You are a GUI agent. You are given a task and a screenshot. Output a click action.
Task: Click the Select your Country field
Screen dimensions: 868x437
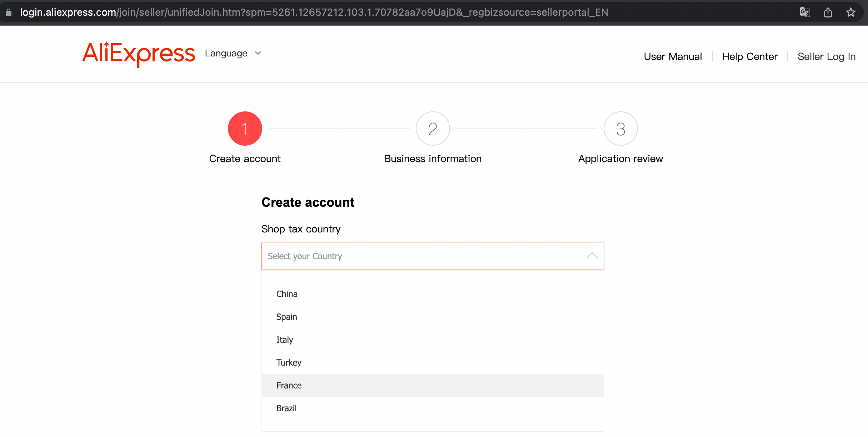point(421,256)
